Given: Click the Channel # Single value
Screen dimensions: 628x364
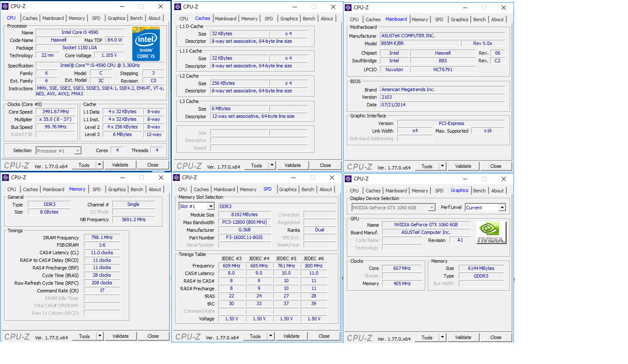Looking at the screenshot, I should tap(134, 204).
